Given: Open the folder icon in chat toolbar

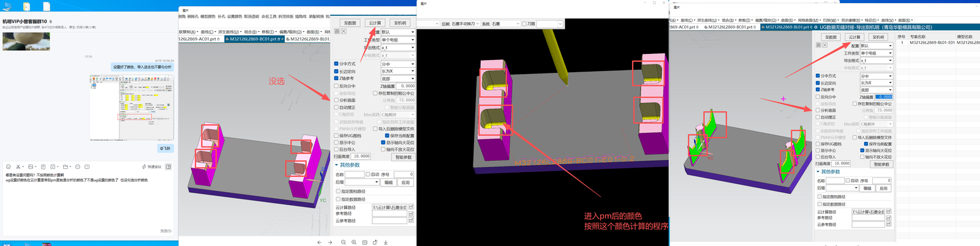Looking at the screenshot, I should [66, 166].
